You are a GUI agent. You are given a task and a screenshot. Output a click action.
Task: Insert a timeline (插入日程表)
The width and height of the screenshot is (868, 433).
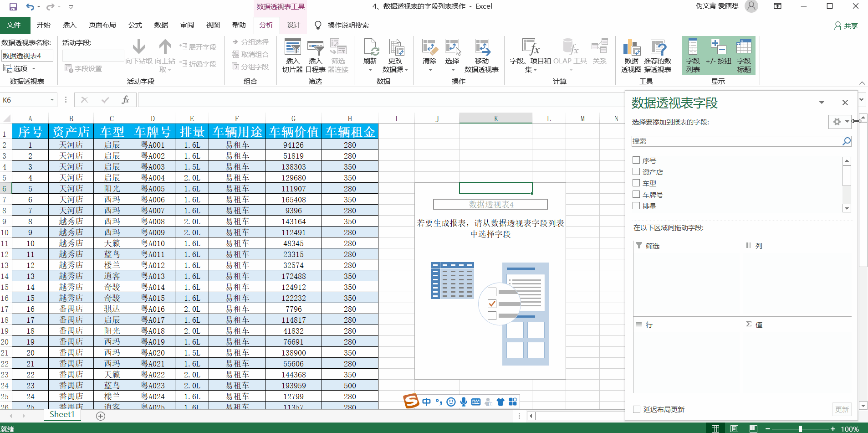tap(315, 56)
